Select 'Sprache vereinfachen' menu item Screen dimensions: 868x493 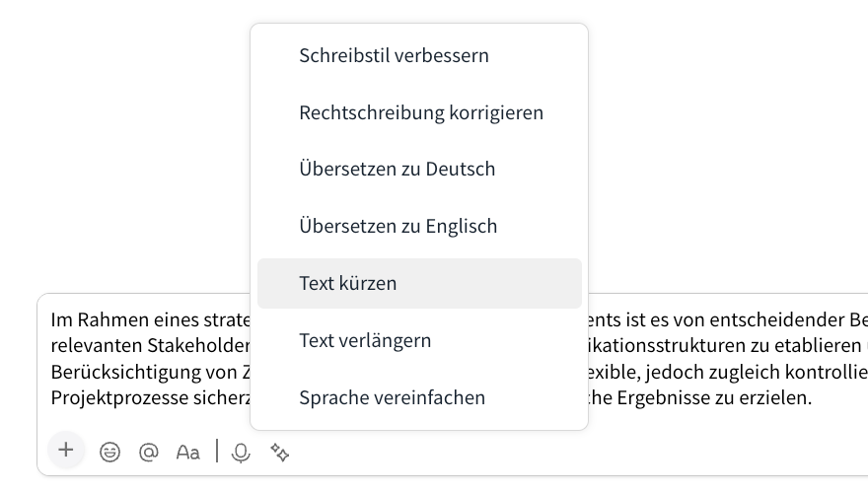coord(392,397)
